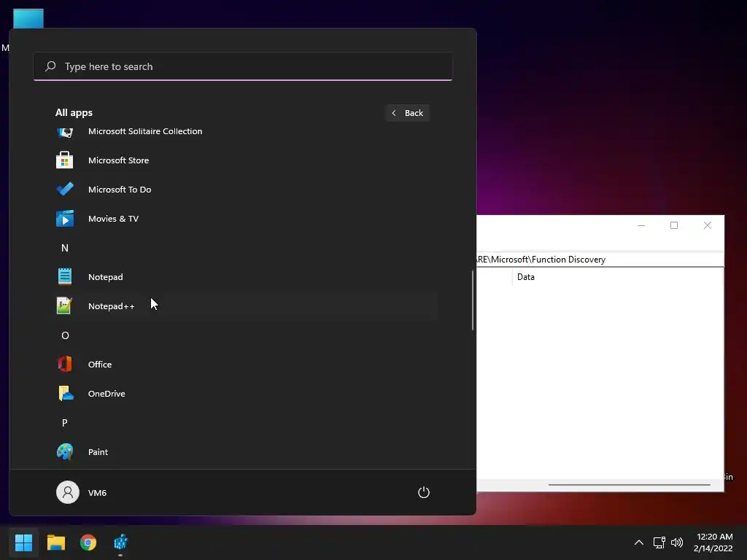This screenshot has width=747, height=560.
Task: Show hidden tray icons chevron
Action: 639,542
